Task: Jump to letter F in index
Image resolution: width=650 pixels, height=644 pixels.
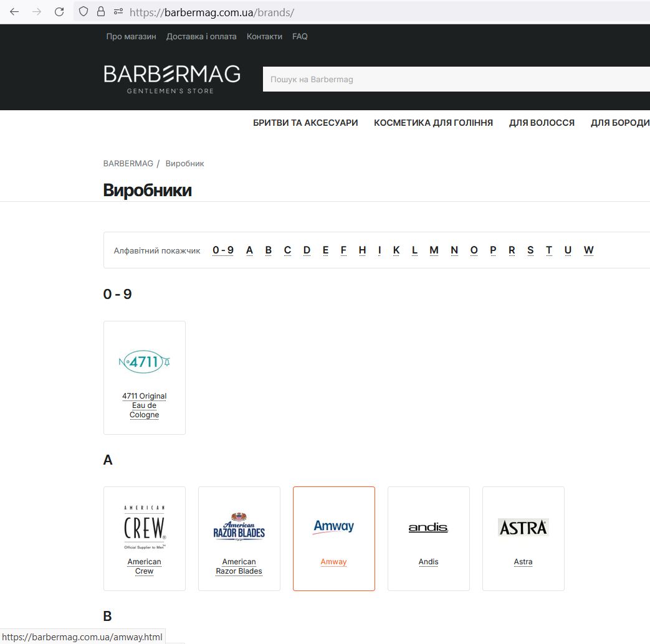Action: coord(343,250)
